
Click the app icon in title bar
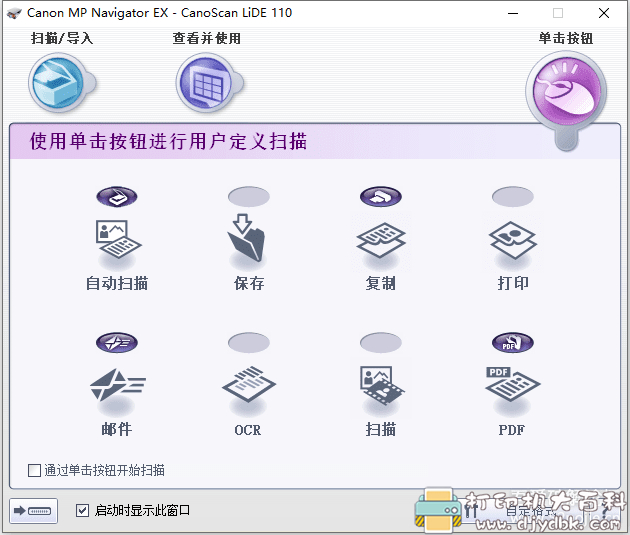(14, 13)
